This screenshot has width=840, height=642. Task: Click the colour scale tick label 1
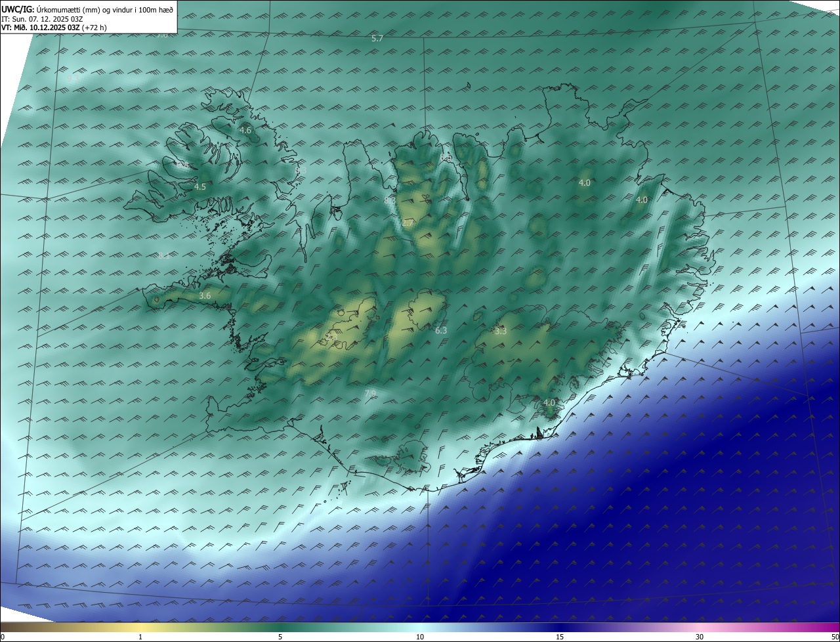tap(140, 637)
